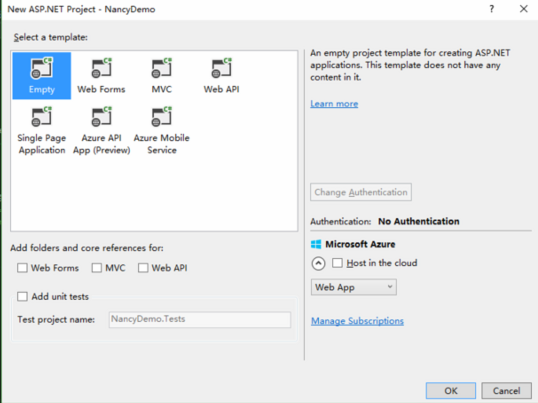
Task: Pick the MVC template icon
Action: 162,68
